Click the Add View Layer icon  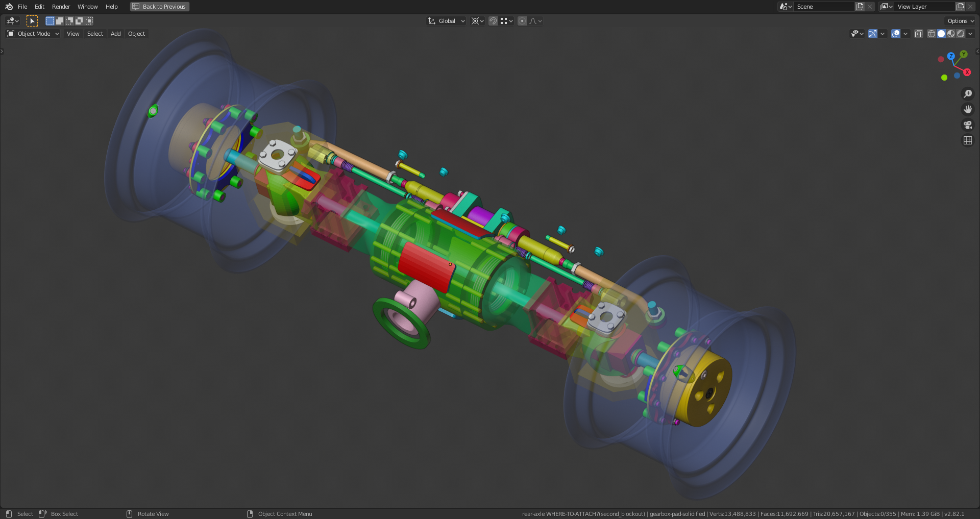coord(960,7)
